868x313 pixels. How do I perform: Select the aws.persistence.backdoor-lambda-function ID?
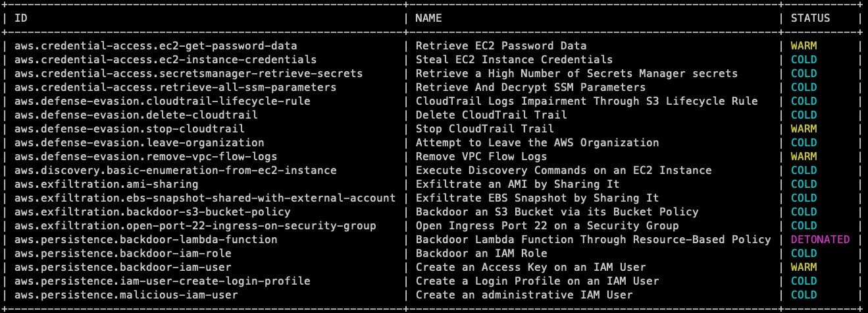[145, 239]
